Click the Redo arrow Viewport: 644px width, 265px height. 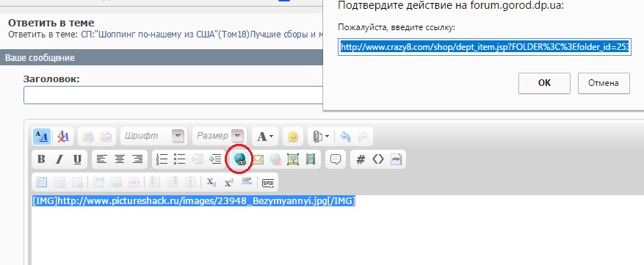363,137
